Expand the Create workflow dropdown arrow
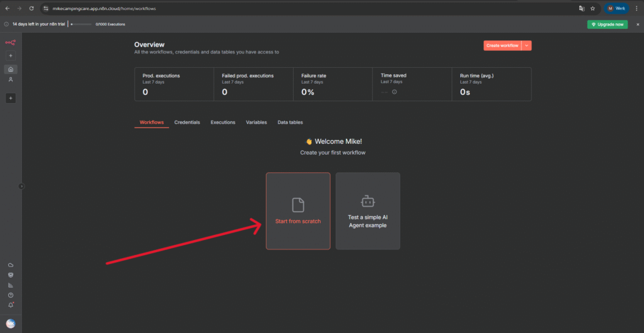Image resolution: width=644 pixels, height=333 pixels. 526,45
